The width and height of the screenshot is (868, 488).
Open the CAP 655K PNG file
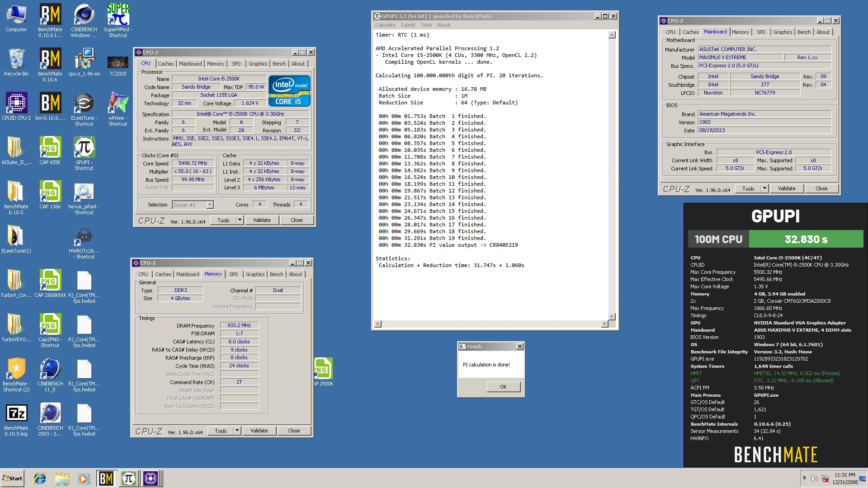50,151
